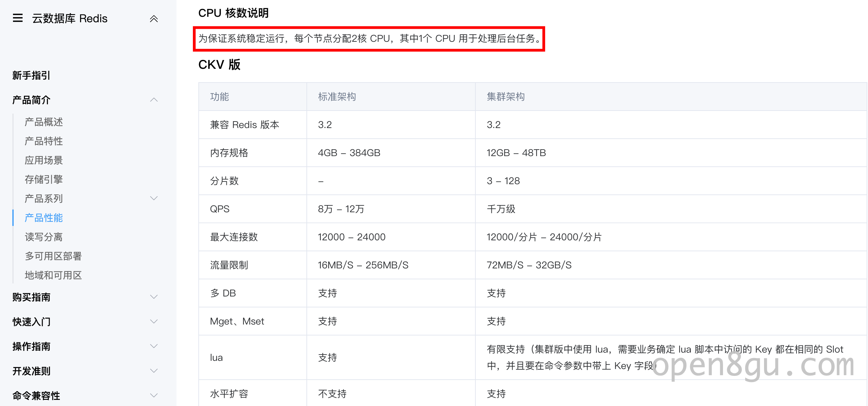Click the 功能 column header
Screen dimensions: 868x406
coord(220,97)
